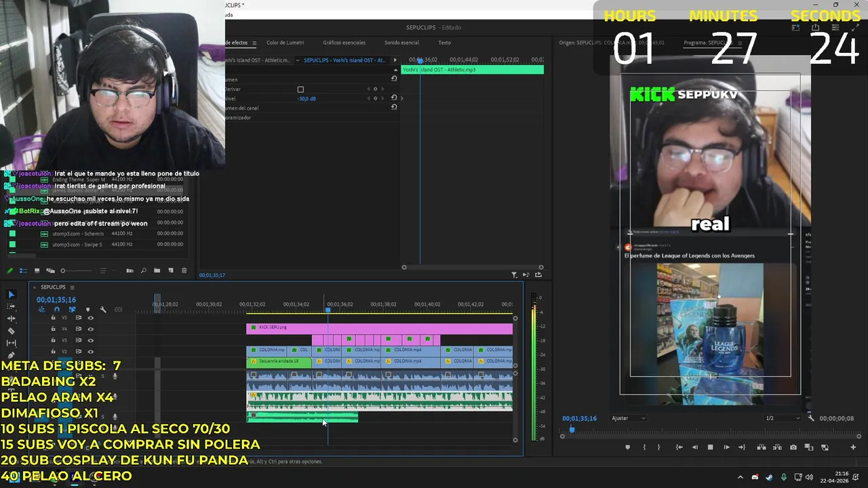This screenshot has height=488, width=868.
Task: Click the timeline Add Marker icon
Action: click(87, 310)
